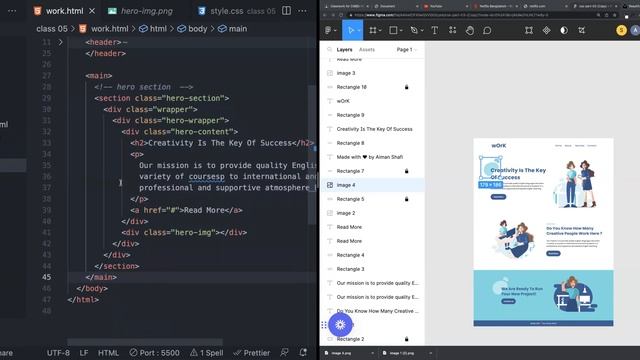Switch to the Assets tab in Figma
This screenshot has width=640, height=360.
(367, 49)
